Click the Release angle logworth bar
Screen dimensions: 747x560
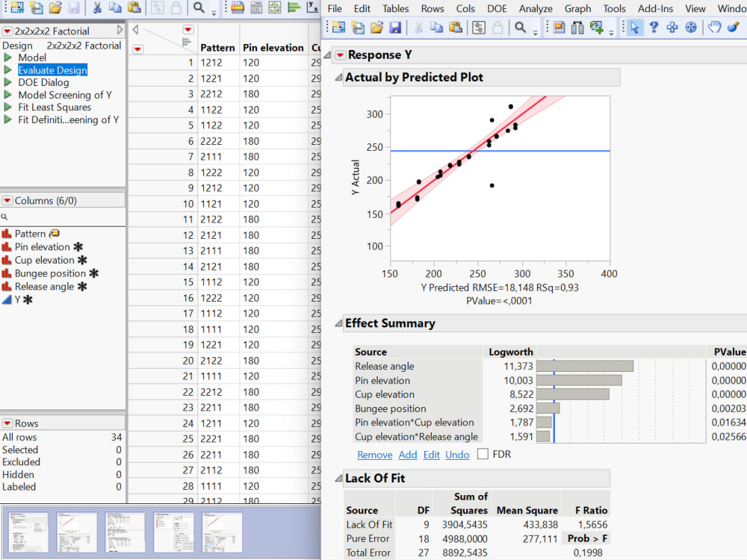click(x=585, y=366)
